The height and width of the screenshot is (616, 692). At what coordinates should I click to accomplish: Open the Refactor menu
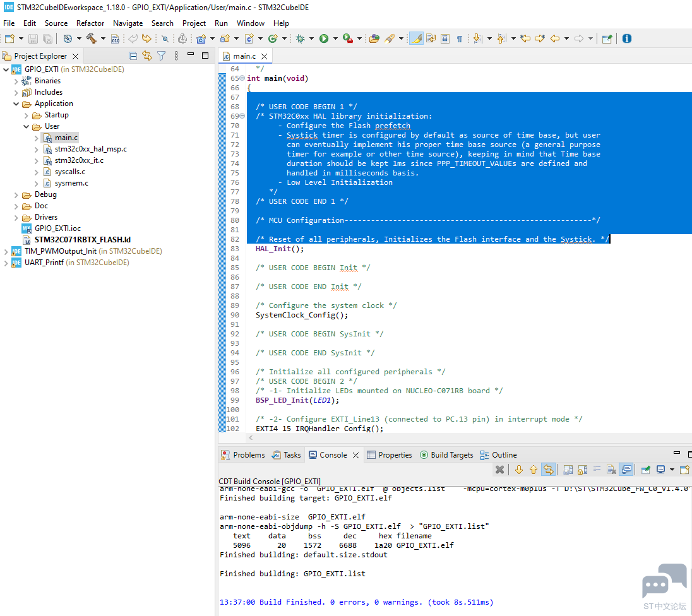pyautogui.click(x=90, y=23)
